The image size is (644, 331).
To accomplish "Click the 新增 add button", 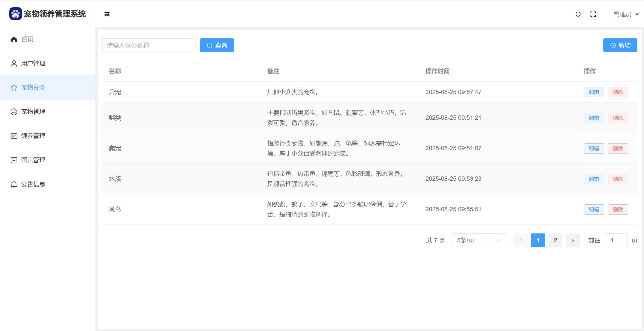I will pos(620,45).
